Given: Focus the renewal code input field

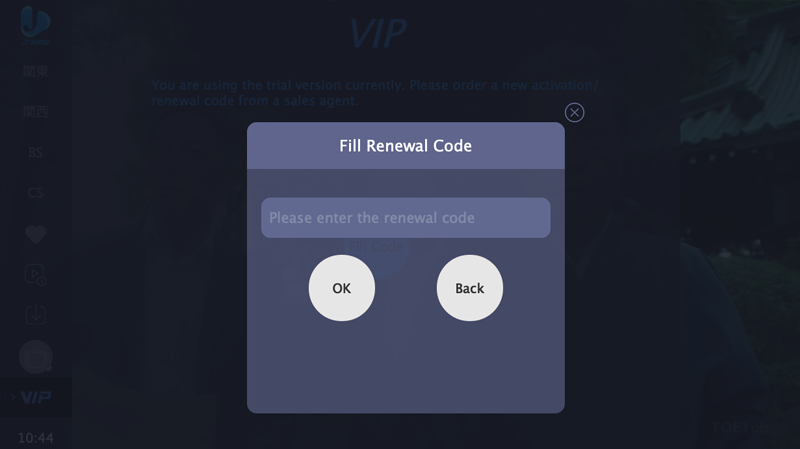Looking at the screenshot, I should [x=405, y=218].
